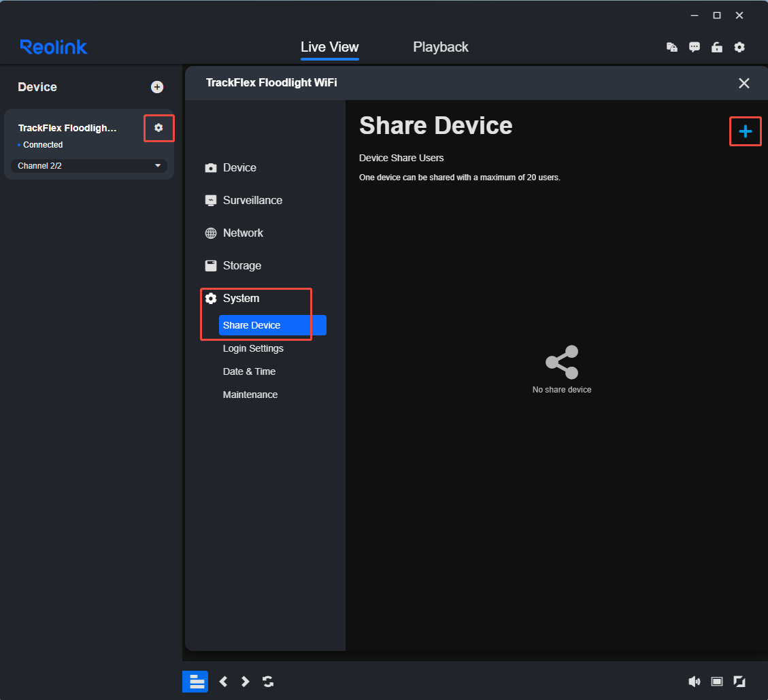Viewport: 768px width, 700px height.
Task: Switch to the Playback tab
Action: tap(440, 47)
